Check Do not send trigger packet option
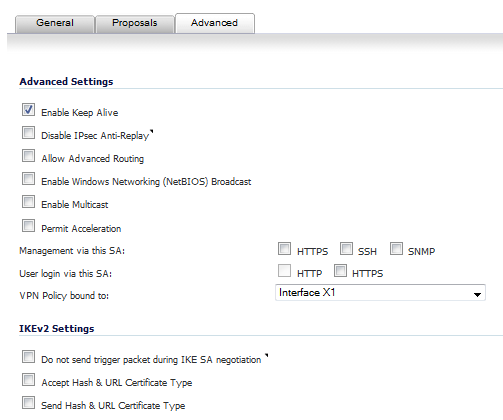Image resolution: width=503 pixels, height=420 pixels. point(28,357)
